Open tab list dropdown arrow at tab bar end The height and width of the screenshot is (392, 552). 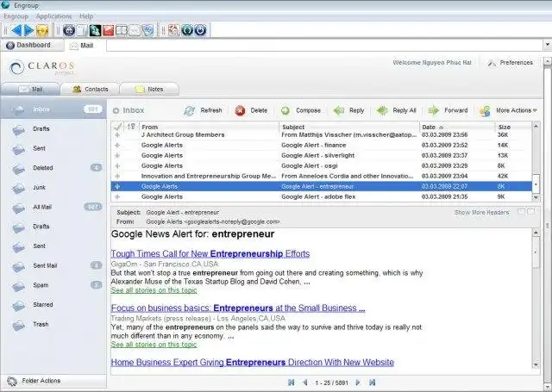pos(548,45)
